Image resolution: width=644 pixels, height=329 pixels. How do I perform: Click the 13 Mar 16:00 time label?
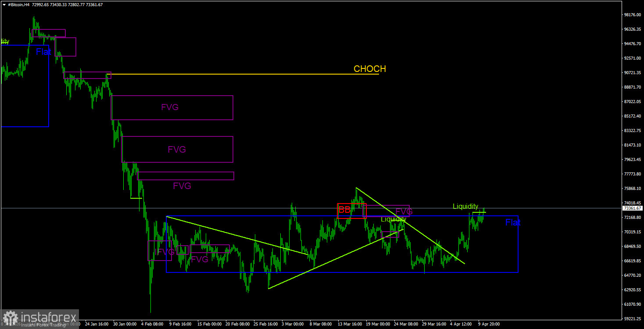[351, 325]
